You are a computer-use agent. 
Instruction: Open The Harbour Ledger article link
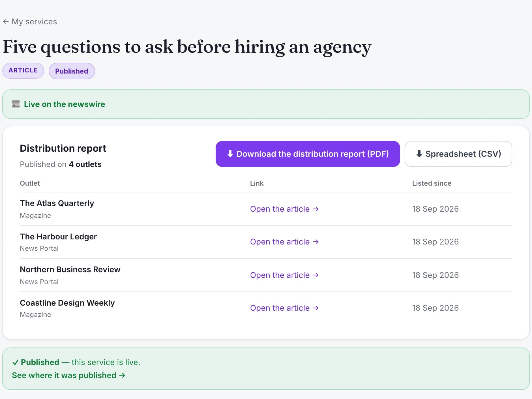pyautogui.click(x=284, y=242)
